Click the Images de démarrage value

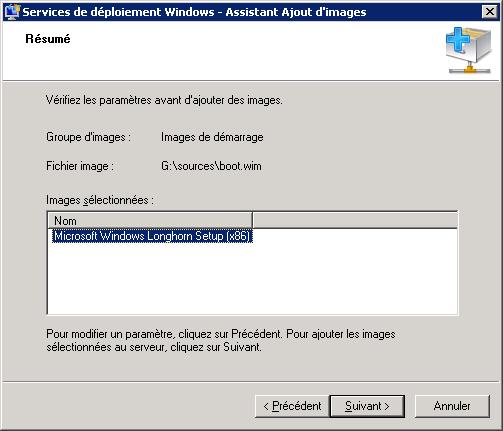click(212, 137)
